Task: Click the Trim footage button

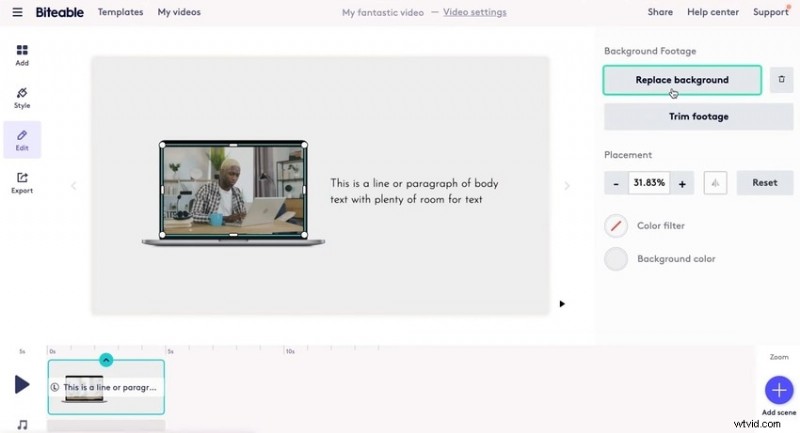Action: pyautogui.click(x=698, y=116)
